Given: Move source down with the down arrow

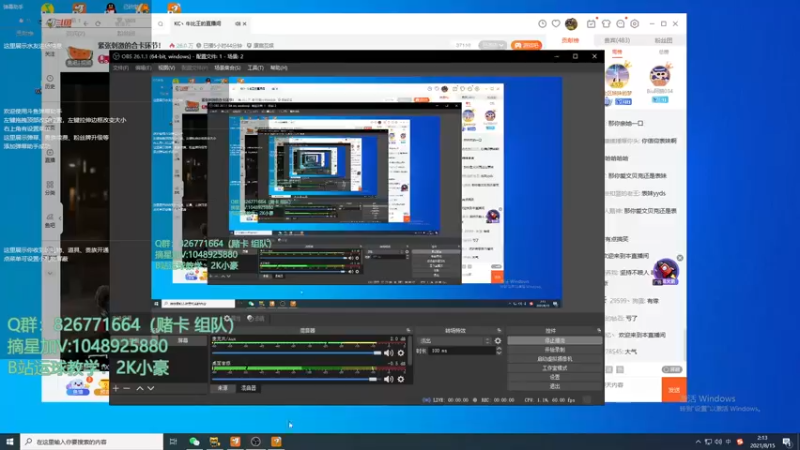Looking at the screenshot, I should [151, 388].
